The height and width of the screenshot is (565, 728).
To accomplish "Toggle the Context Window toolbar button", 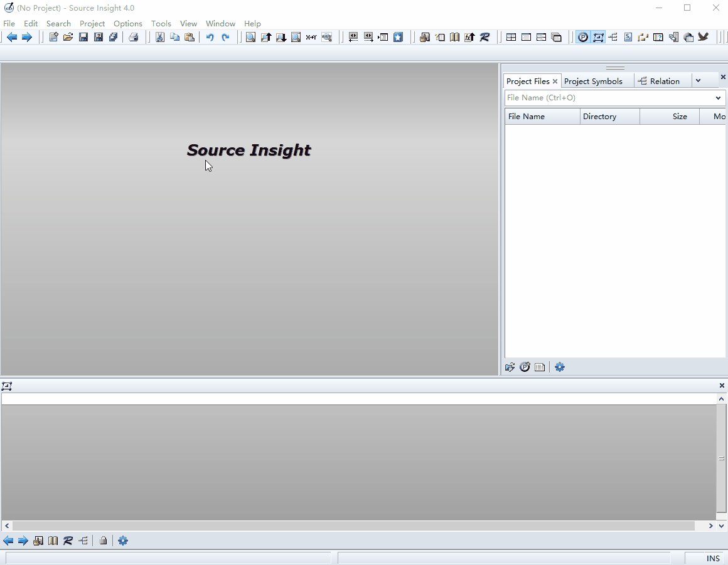I will [598, 37].
